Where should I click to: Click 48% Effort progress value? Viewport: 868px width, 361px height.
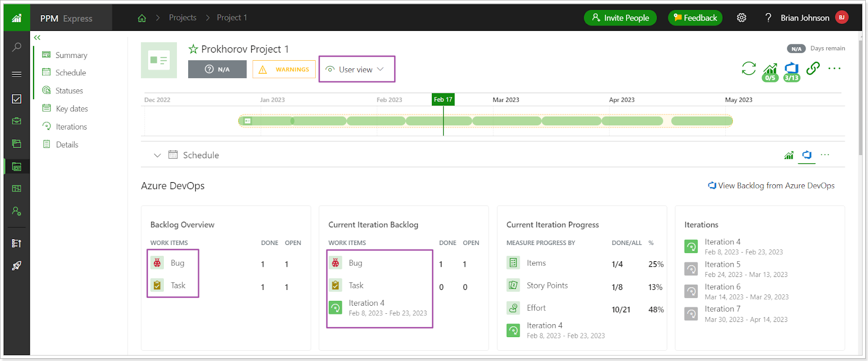[656, 310]
